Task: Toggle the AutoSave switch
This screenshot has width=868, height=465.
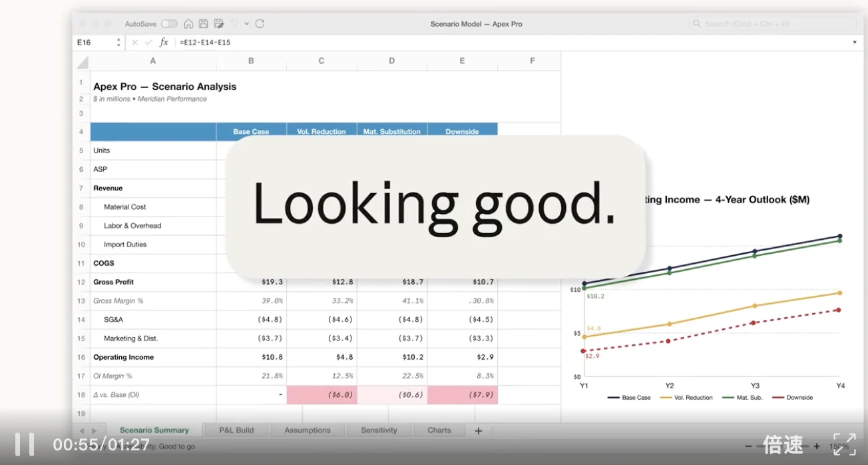Action: pos(169,24)
